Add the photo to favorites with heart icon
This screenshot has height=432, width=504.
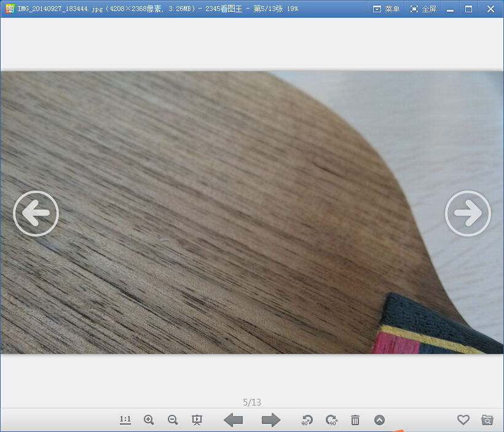[463, 420]
